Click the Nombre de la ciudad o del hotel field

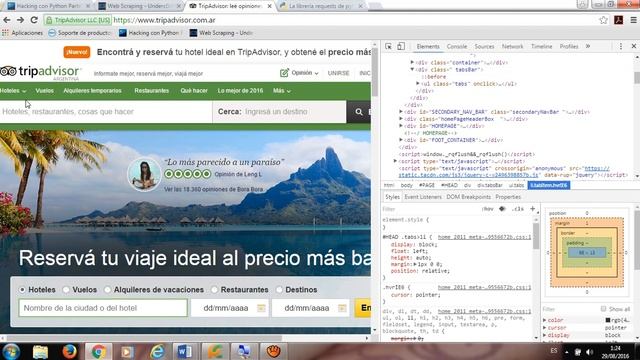(103, 308)
